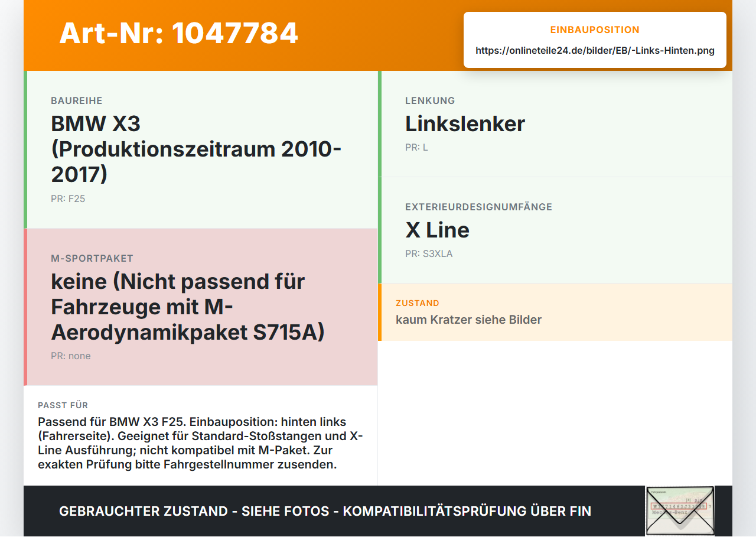Click the PR: F25 code label

(68, 198)
